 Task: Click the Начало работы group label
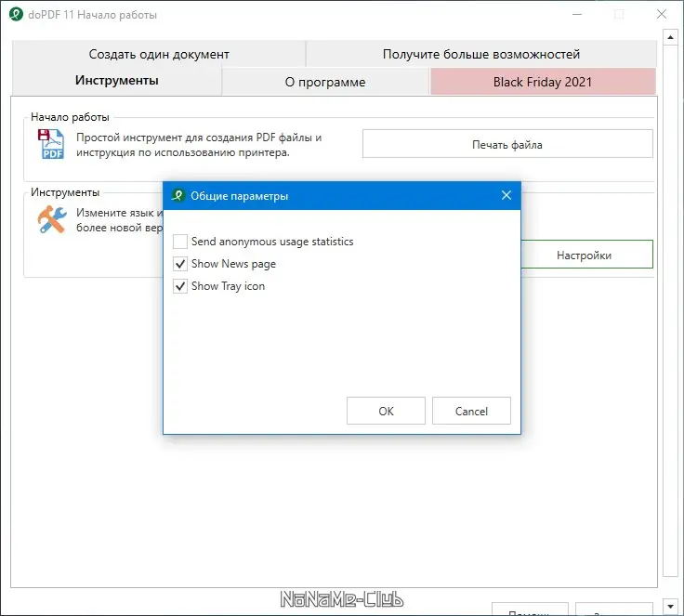pos(70,117)
